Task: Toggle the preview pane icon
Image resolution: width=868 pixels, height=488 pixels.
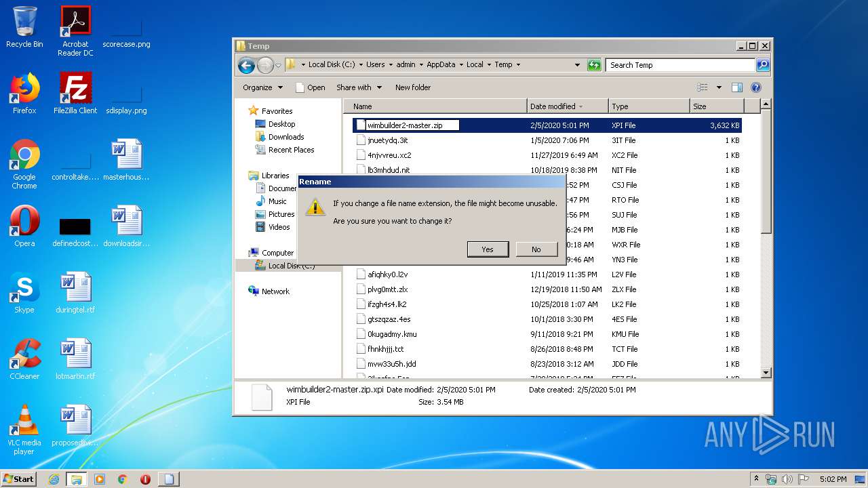Action: tap(737, 87)
